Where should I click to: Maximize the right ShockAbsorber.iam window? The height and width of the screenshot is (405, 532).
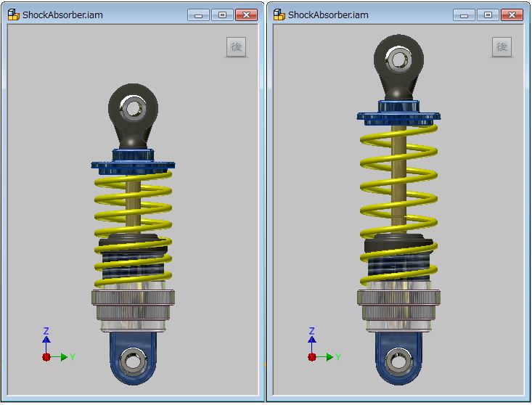tap(488, 15)
